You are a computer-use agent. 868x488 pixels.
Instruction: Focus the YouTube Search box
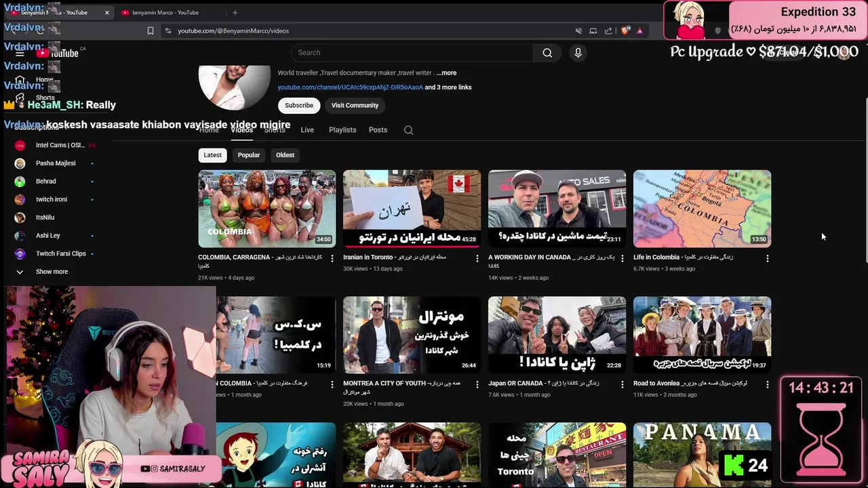pyautogui.click(x=412, y=53)
